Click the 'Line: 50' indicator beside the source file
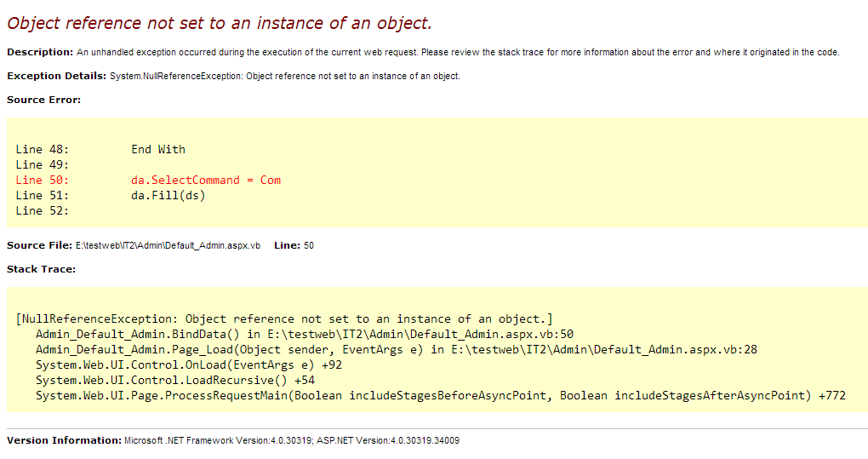868x459 pixels. point(294,245)
